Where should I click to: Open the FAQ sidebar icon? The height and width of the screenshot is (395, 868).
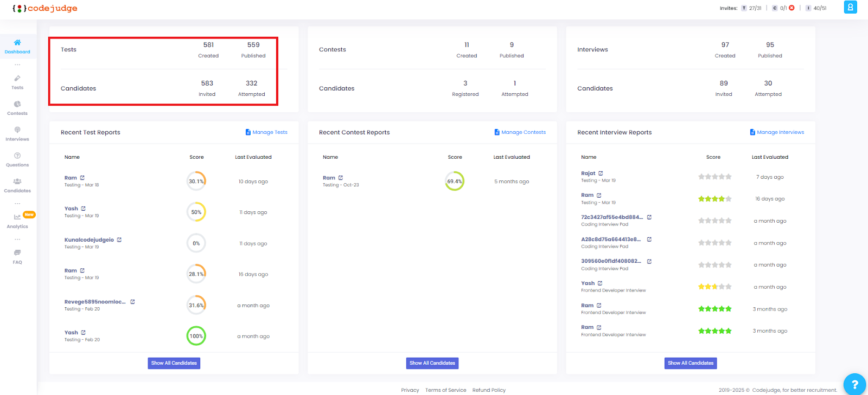pos(17,257)
